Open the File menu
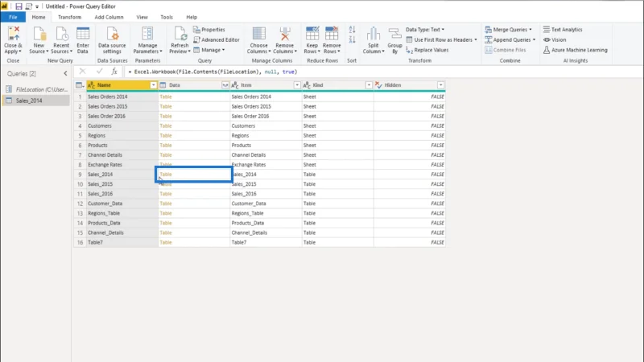This screenshot has height=362, width=644. point(13,17)
